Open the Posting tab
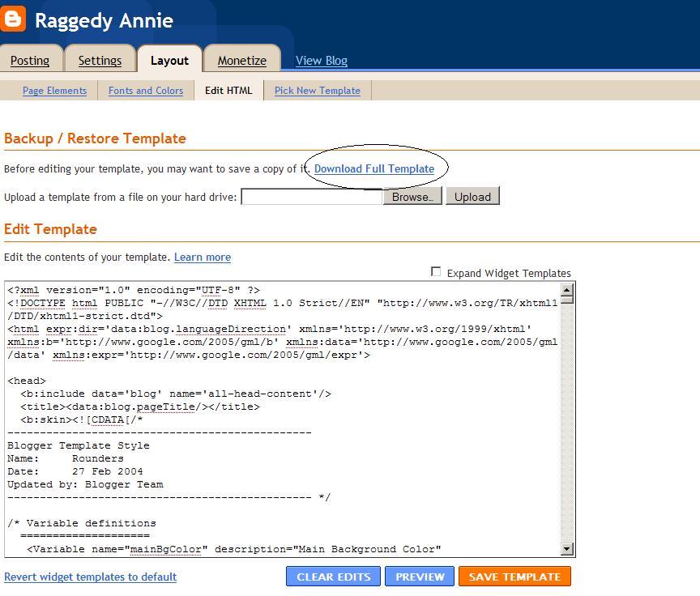Viewport: 700px width, 596px height. (30, 60)
